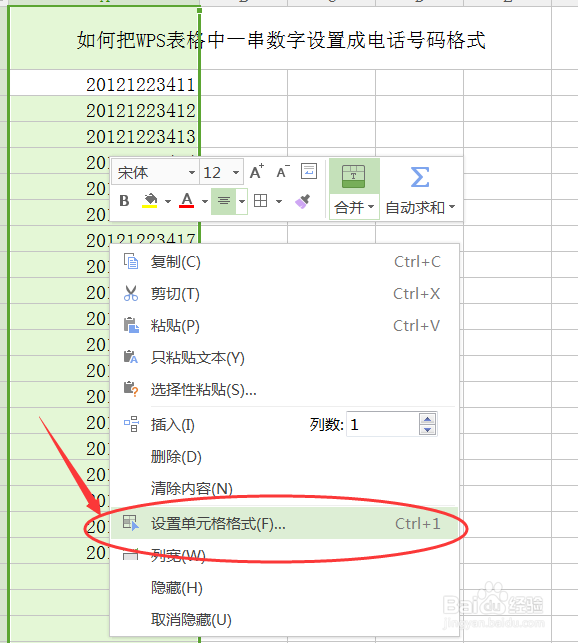The image size is (578, 643).
Task: Click the center alignment icon
Action: tap(224, 201)
